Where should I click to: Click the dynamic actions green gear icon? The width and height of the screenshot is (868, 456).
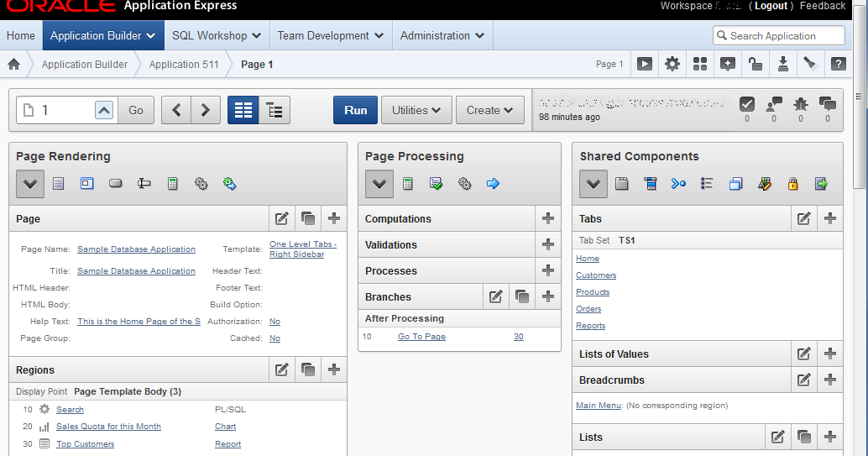point(229,183)
